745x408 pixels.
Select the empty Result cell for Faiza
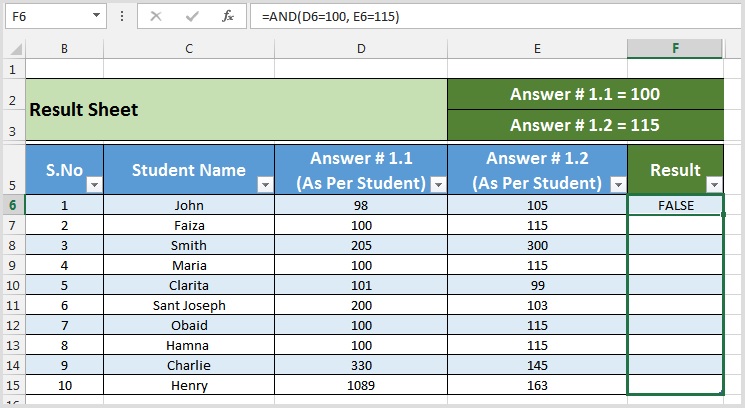[x=676, y=225]
